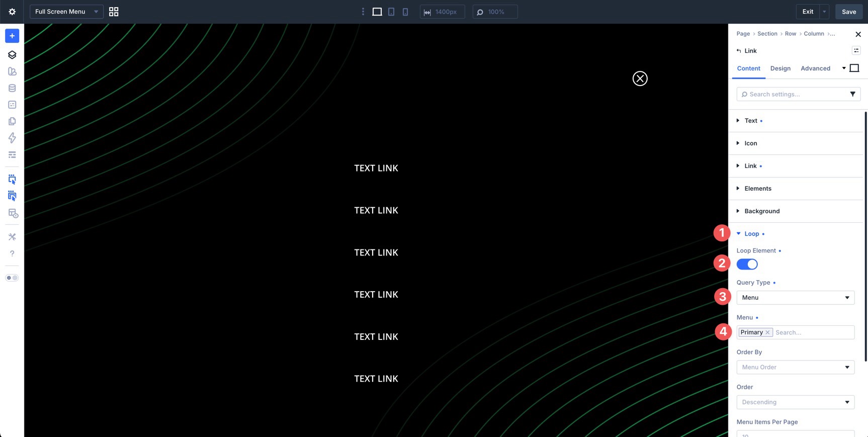Click the Column breadcrumb
Screen dimensions: 868x437
point(814,34)
